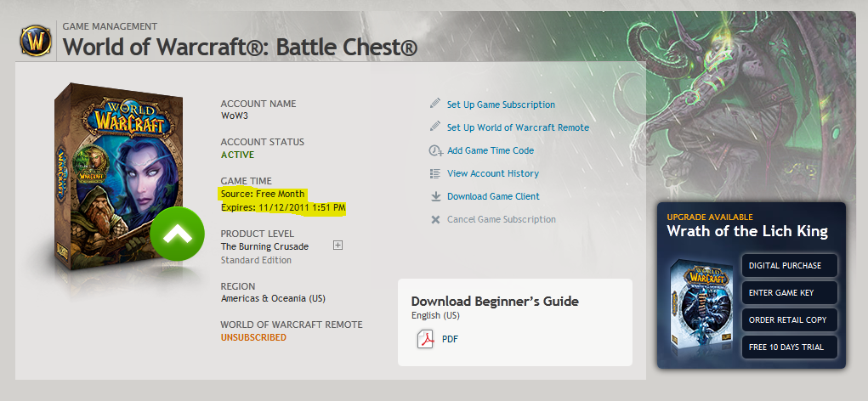Expand the product level plus box

coord(338,245)
